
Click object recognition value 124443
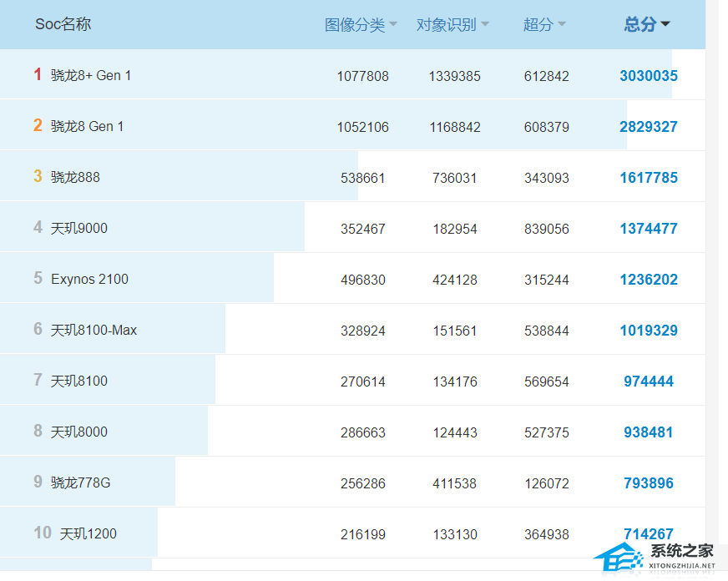[454, 433]
